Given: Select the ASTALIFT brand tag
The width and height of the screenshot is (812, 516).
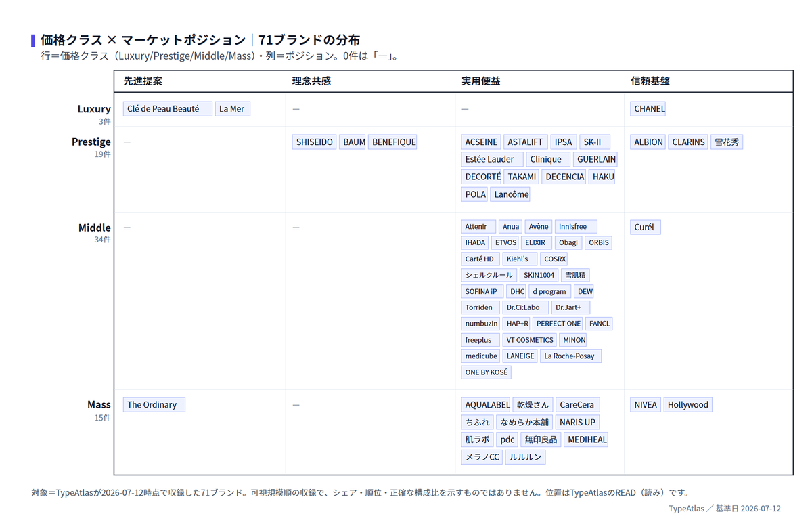Looking at the screenshot, I should pyautogui.click(x=526, y=142).
